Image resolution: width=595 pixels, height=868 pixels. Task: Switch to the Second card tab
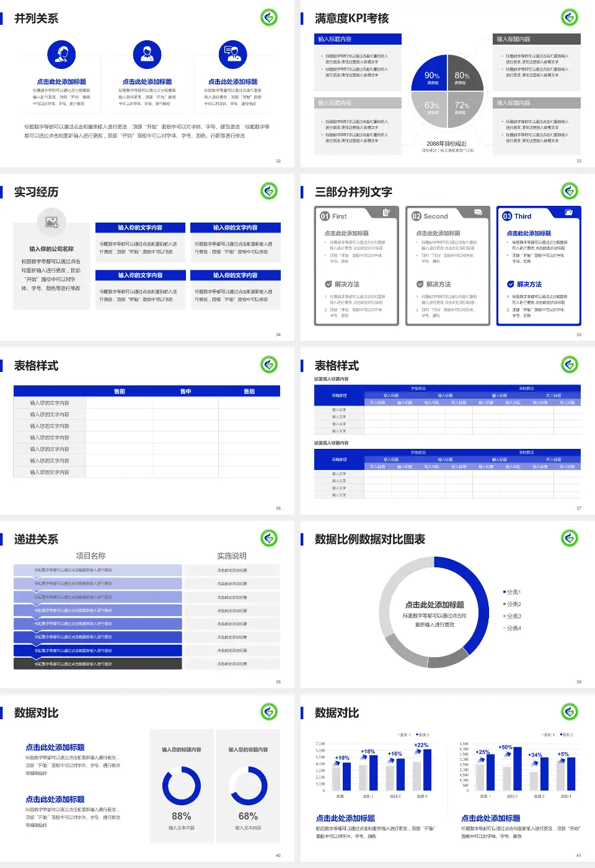click(431, 216)
